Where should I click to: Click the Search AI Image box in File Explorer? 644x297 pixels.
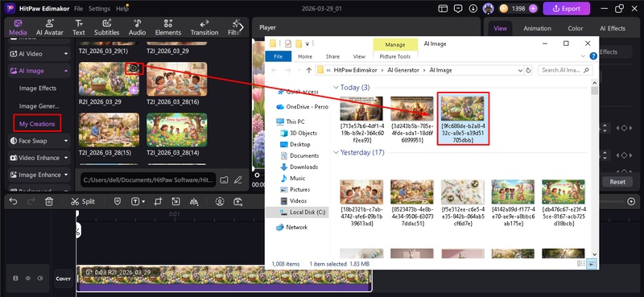[565, 70]
